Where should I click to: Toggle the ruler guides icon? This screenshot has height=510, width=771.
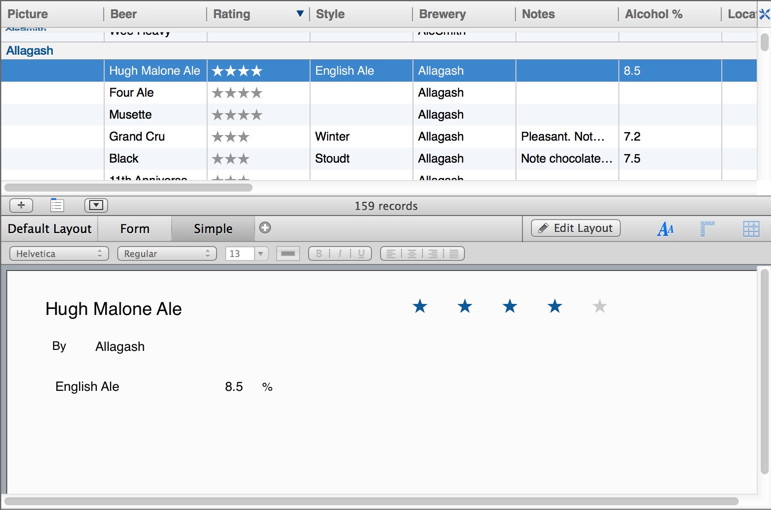pyautogui.click(x=707, y=229)
